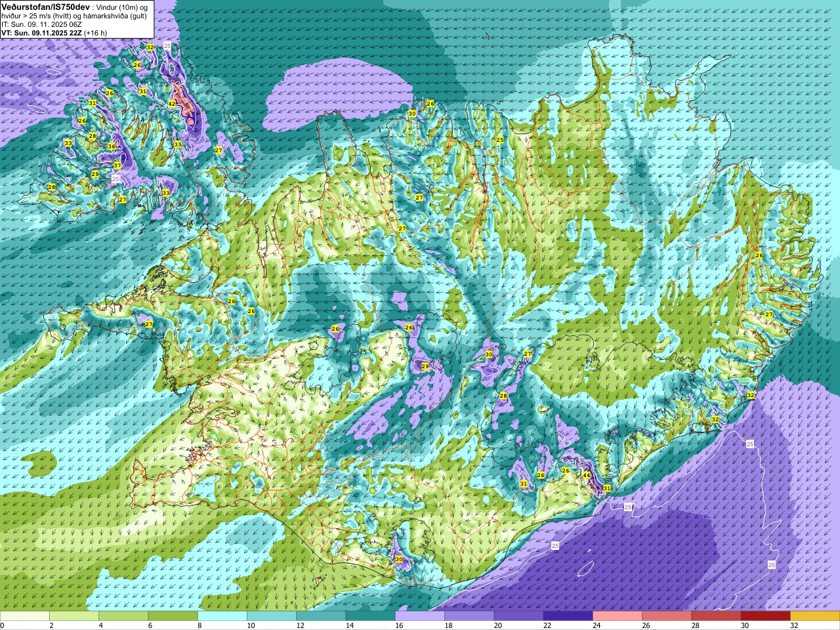Click the '(+16 h)' forecast offset text

click(x=95, y=33)
